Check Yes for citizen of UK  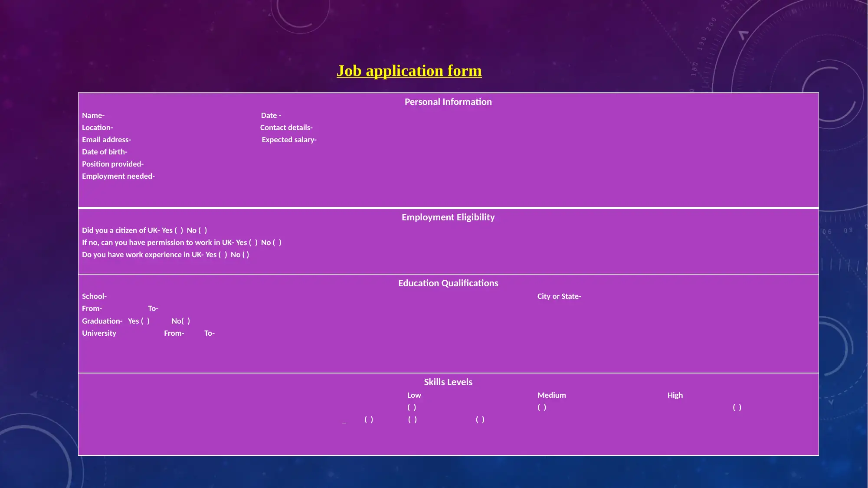point(179,230)
